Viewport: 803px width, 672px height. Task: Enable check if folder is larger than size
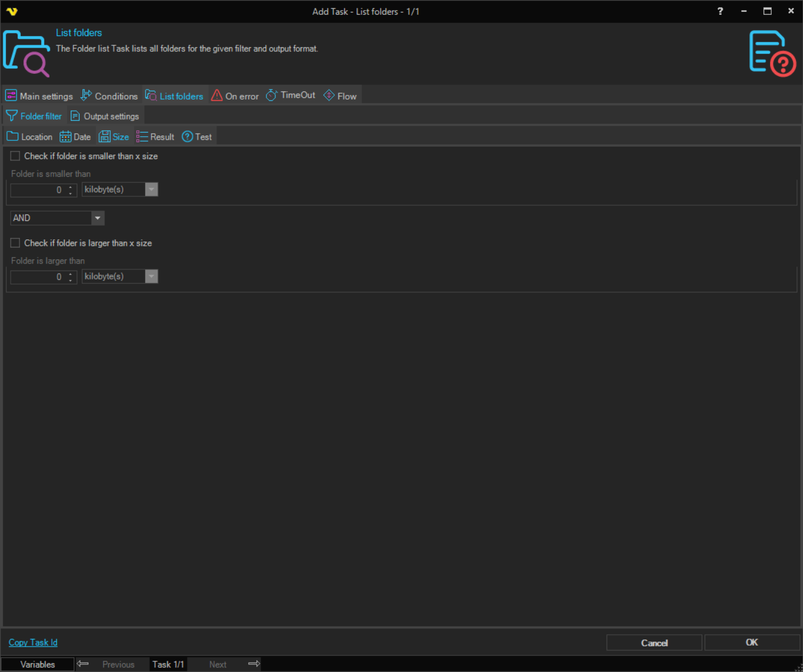click(15, 243)
